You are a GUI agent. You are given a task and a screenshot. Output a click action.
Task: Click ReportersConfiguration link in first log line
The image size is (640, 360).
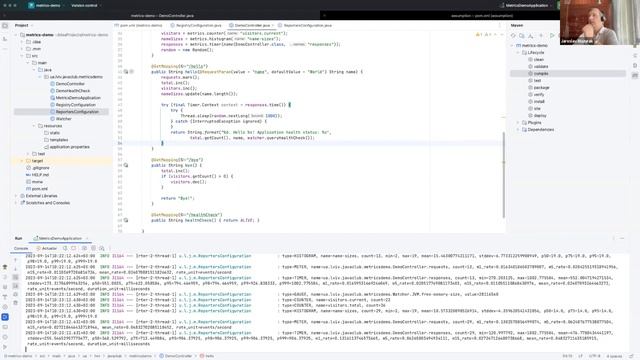click(x=215, y=256)
